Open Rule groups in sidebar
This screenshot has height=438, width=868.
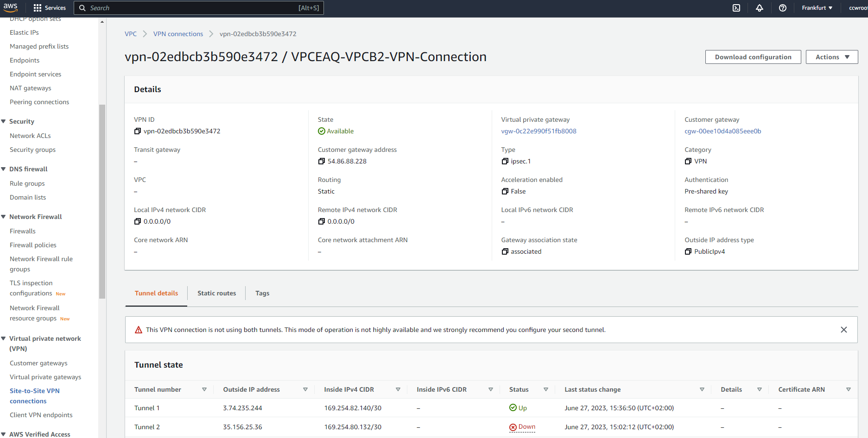pos(27,183)
